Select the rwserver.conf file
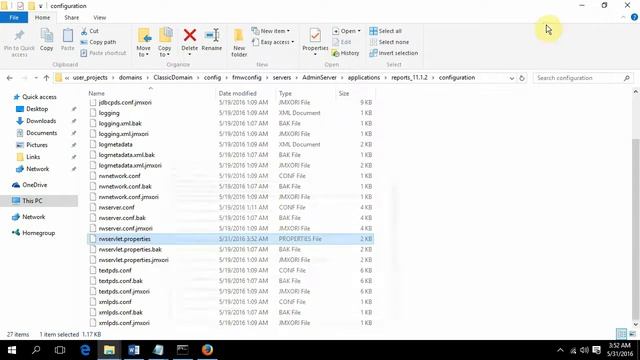 (x=116, y=207)
